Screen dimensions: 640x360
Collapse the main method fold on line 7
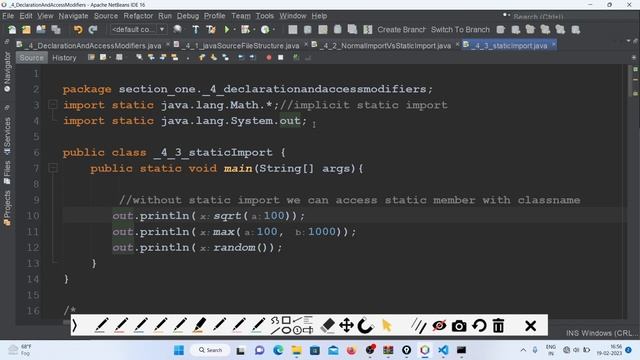pos(52,168)
